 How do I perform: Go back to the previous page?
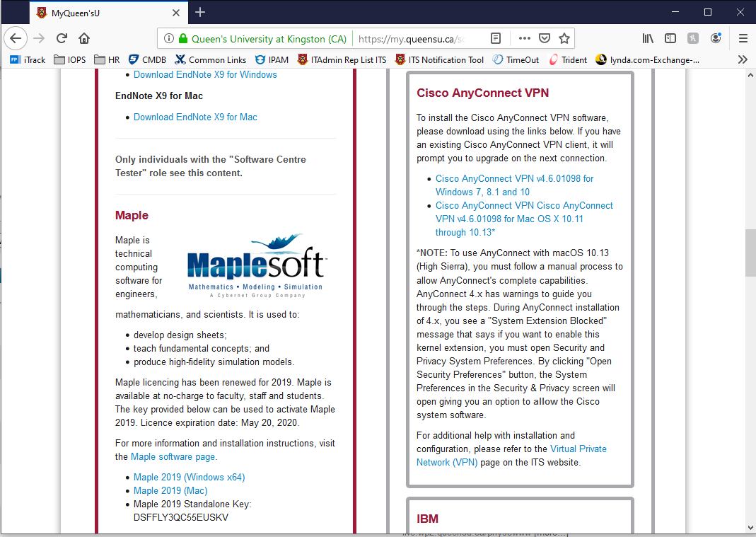[16, 38]
